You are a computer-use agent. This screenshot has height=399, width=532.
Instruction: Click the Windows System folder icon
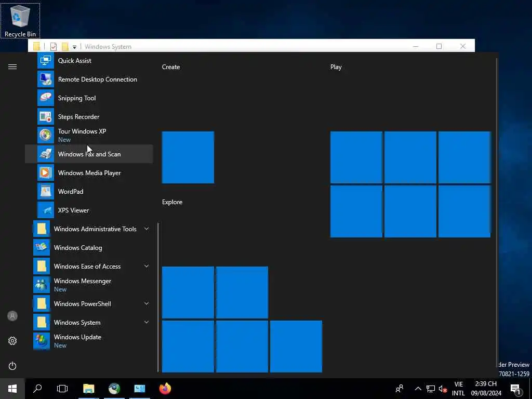click(42, 322)
